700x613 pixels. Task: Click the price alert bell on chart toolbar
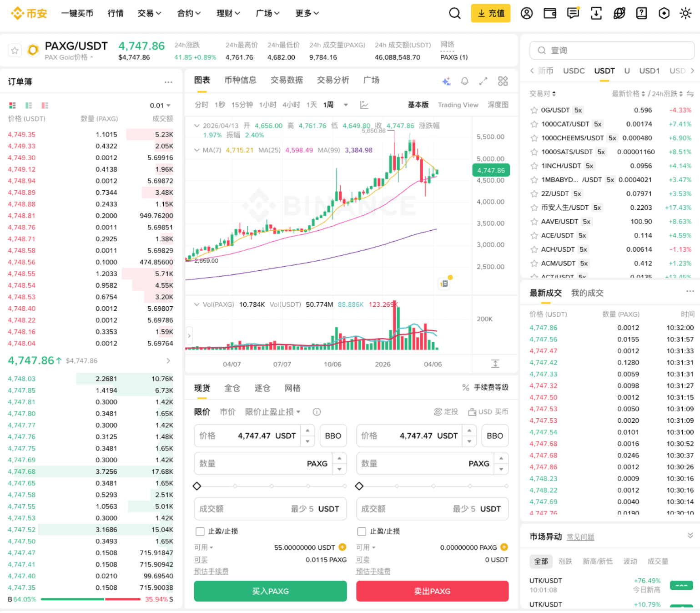click(464, 81)
